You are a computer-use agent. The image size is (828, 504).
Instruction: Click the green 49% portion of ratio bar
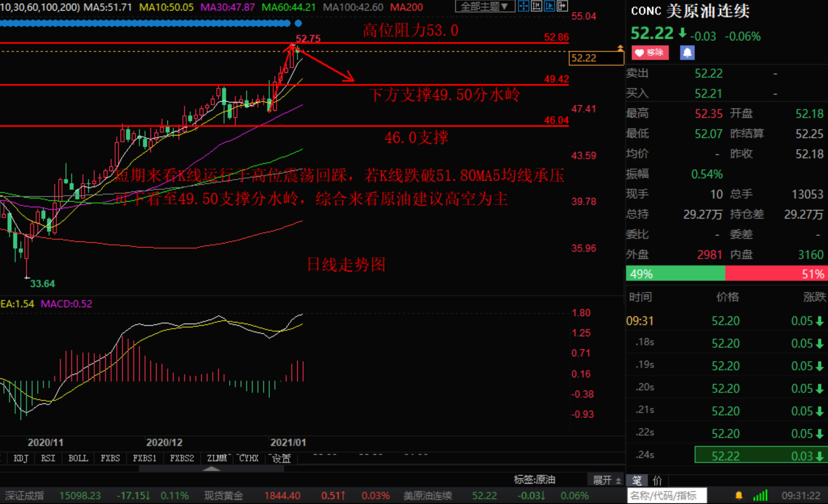(675, 274)
